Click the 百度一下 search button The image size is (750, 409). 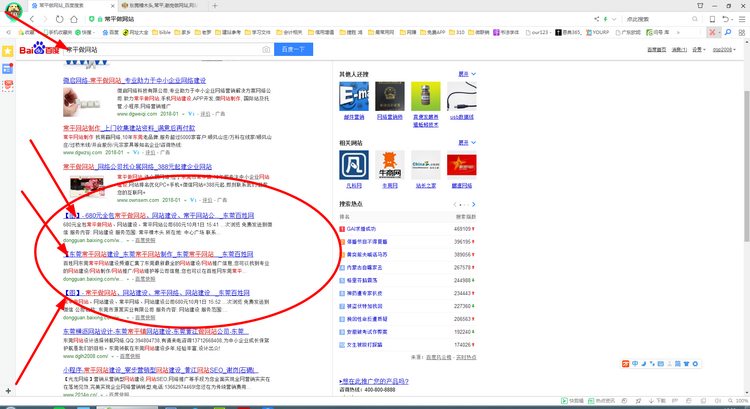point(293,49)
